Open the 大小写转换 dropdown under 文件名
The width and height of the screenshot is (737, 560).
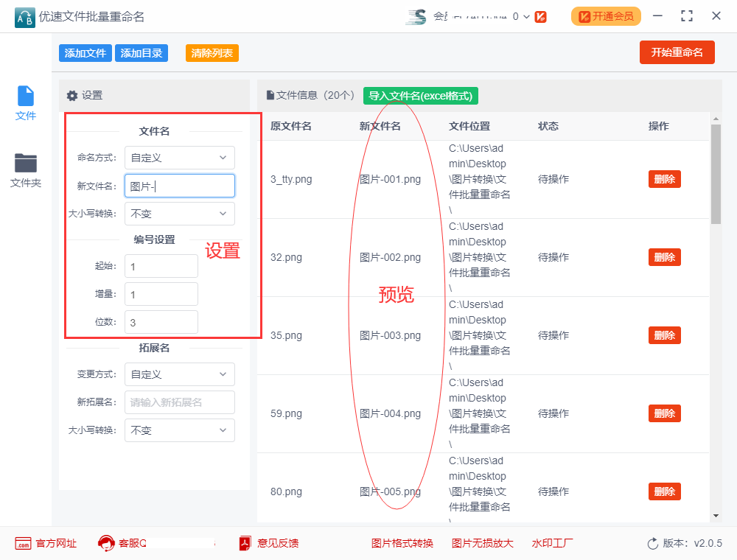[179, 214]
